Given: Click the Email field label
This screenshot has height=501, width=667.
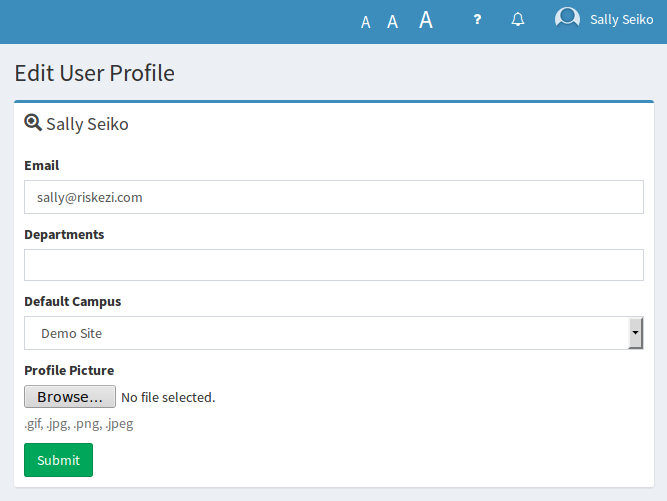Looking at the screenshot, I should [42, 165].
